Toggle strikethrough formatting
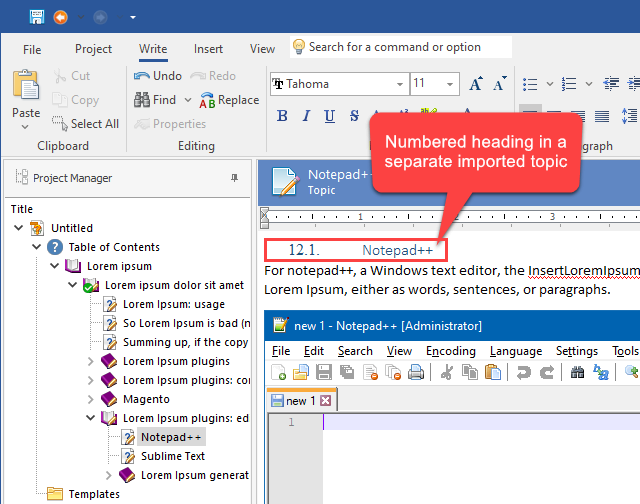 pos(354,116)
